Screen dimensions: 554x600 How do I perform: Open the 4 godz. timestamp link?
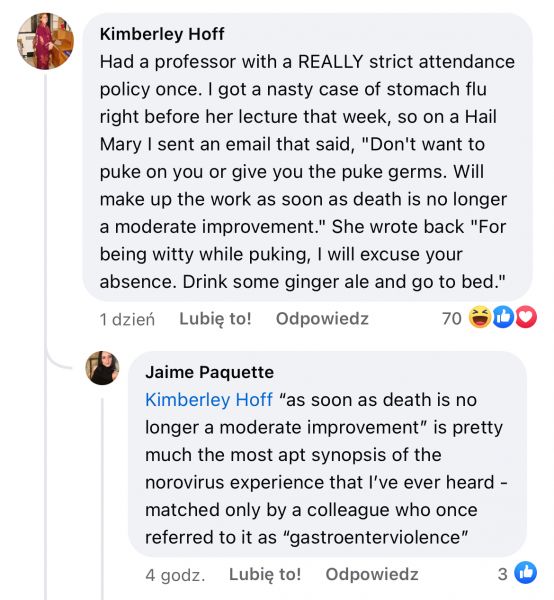click(x=175, y=575)
